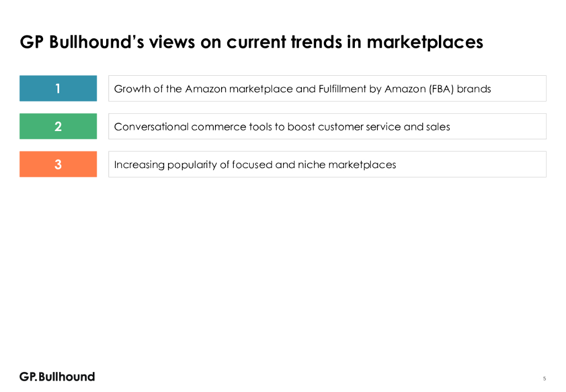
Task: Click the word "brands" ending the first trend
Action: (x=474, y=89)
